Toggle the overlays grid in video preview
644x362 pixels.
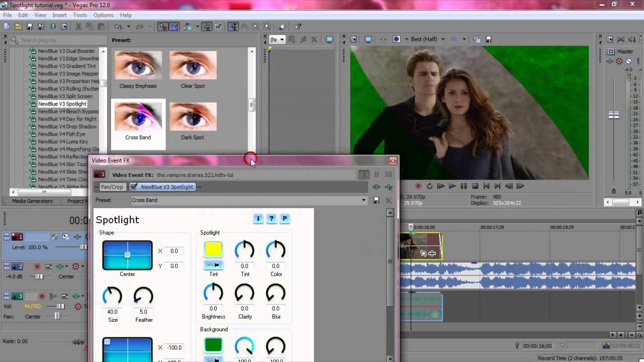click(x=454, y=39)
